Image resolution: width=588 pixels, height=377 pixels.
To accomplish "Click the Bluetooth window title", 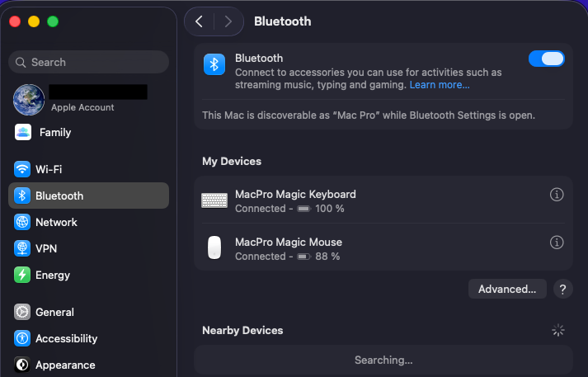I will coord(283,21).
